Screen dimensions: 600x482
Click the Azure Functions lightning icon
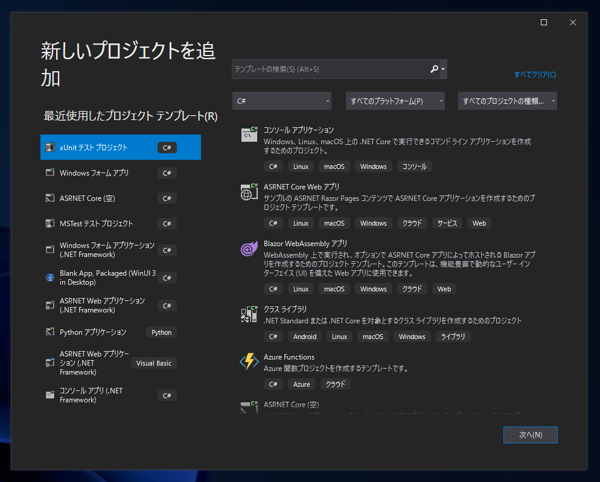click(x=249, y=361)
